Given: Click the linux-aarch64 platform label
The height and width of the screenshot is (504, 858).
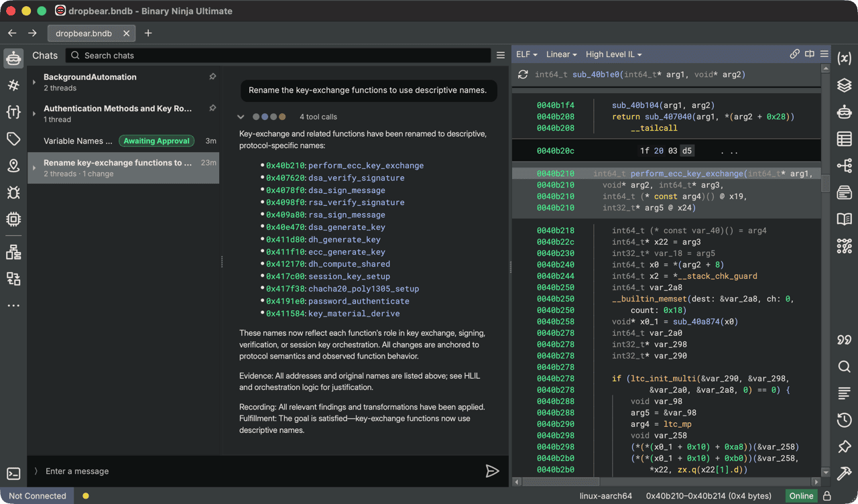Looking at the screenshot, I should coord(606,496).
